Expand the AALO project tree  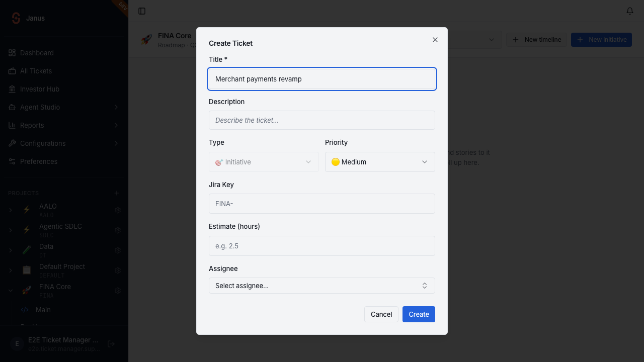(x=11, y=210)
